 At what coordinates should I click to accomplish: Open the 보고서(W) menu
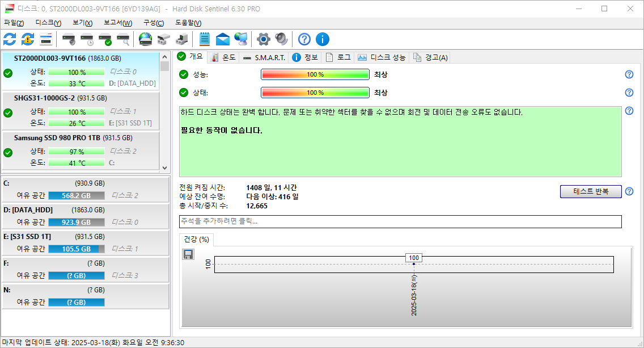[118, 23]
